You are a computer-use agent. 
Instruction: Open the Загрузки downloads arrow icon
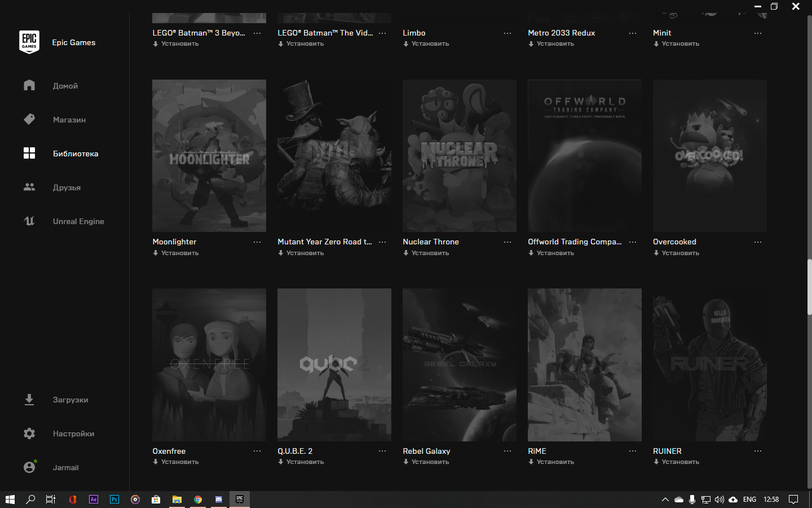[x=29, y=400]
